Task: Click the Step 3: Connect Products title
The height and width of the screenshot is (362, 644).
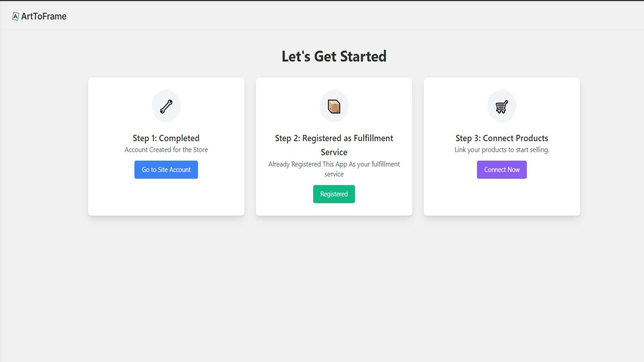Action: (x=502, y=138)
